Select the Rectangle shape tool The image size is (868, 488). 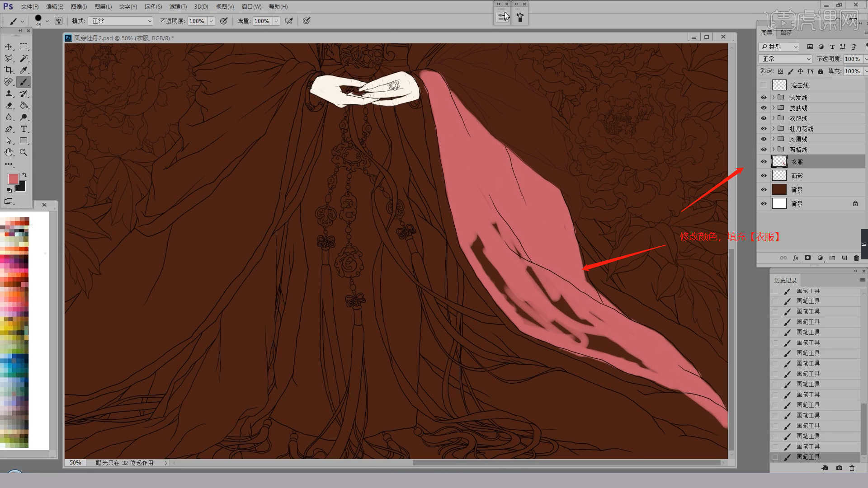[24, 141]
